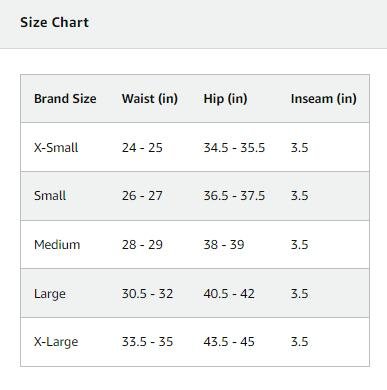The height and width of the screenshot is (390, 387).
Task: Select the Small size row label
Action: point(50,196)
